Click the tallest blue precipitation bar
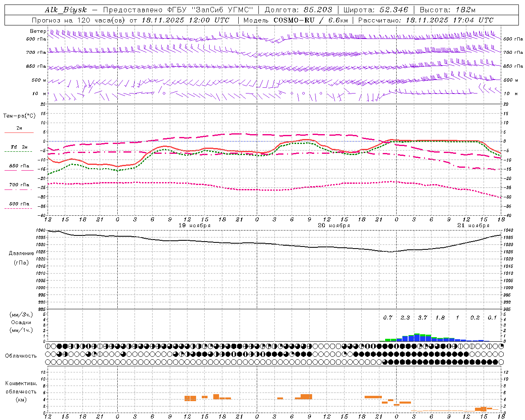Image resolution: width=525 pixels, height=420 pixels. 417,338
